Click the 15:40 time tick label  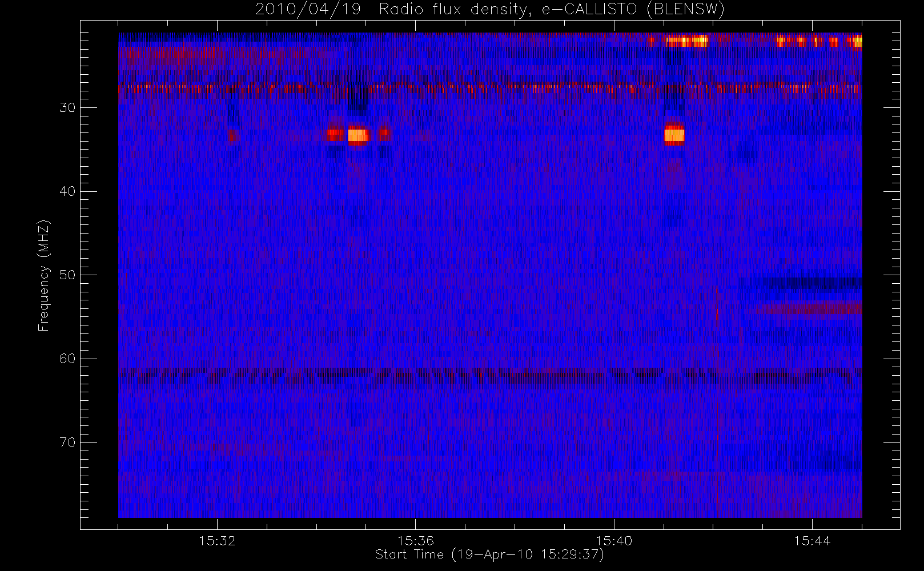(x=614, y=540)
